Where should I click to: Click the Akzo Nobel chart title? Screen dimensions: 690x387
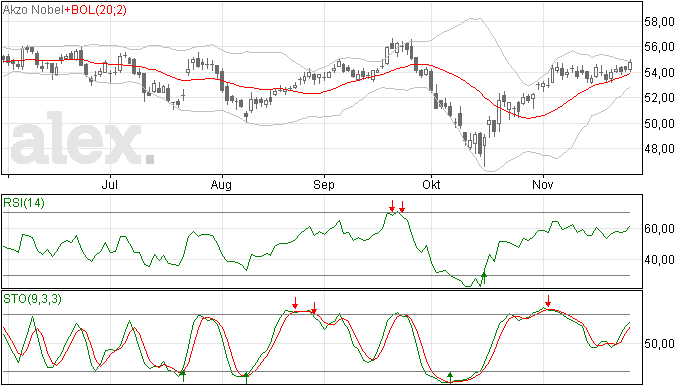33,10
